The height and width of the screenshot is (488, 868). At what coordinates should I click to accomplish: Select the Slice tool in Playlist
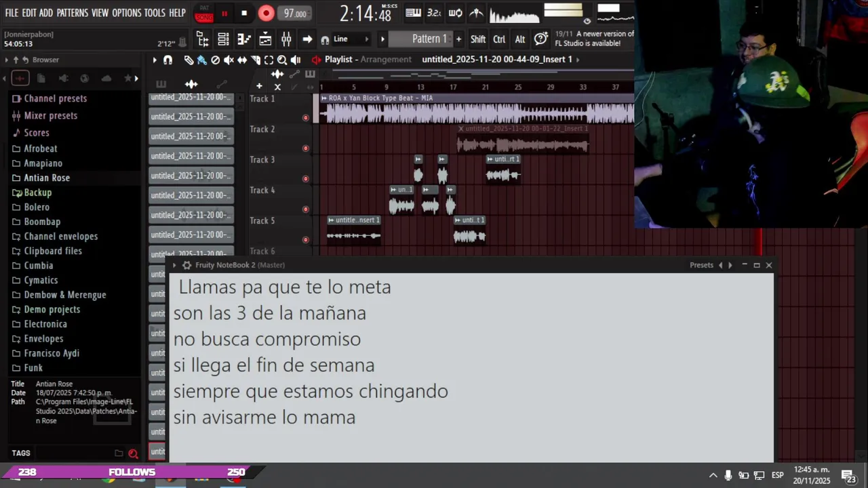coord(256,60)
